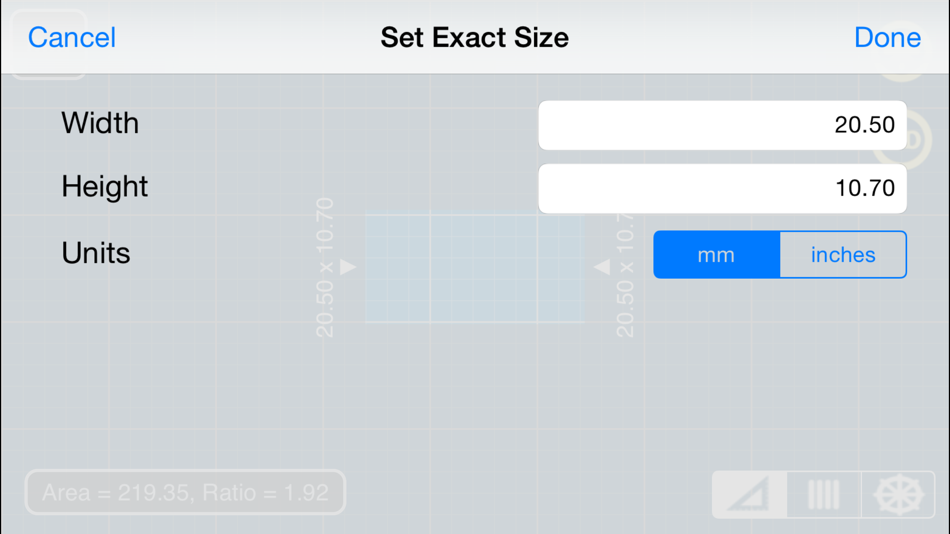Tap the left vertical 20.50 x 10.70 label
Screen dimensions: 950x534
(325, 268)
